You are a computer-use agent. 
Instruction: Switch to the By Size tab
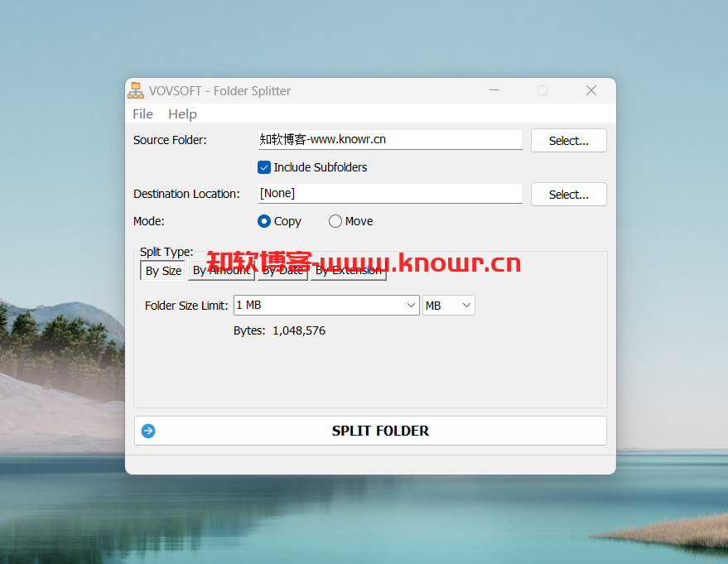tap(163, 271)
